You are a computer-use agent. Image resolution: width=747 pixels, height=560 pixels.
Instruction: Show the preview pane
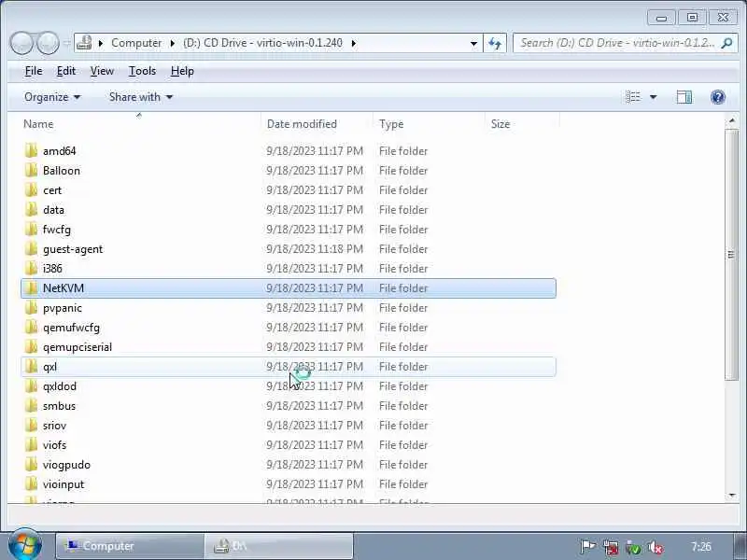coord(684,97)
